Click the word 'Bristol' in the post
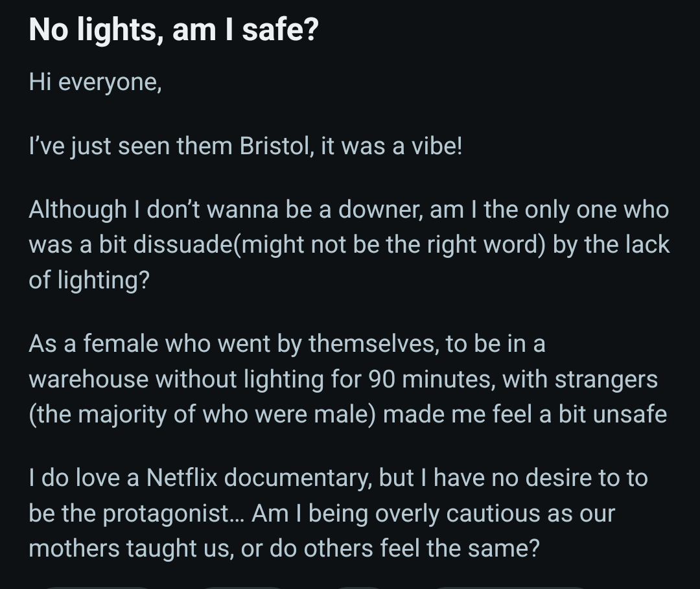This screenshot has width=700, height=589. [275, 146]
